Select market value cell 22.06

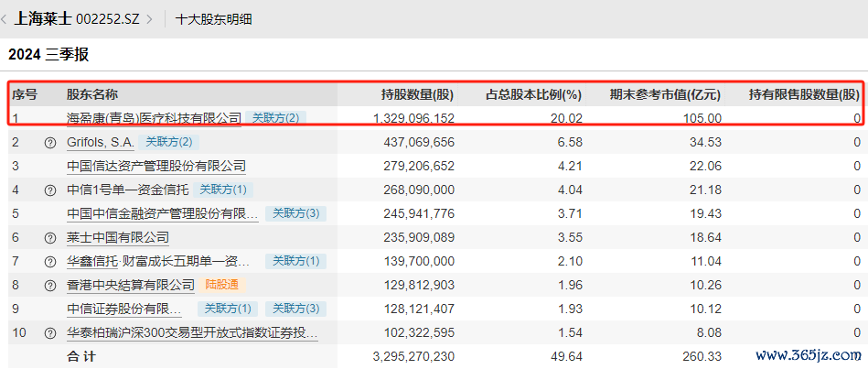coord(706,166)
